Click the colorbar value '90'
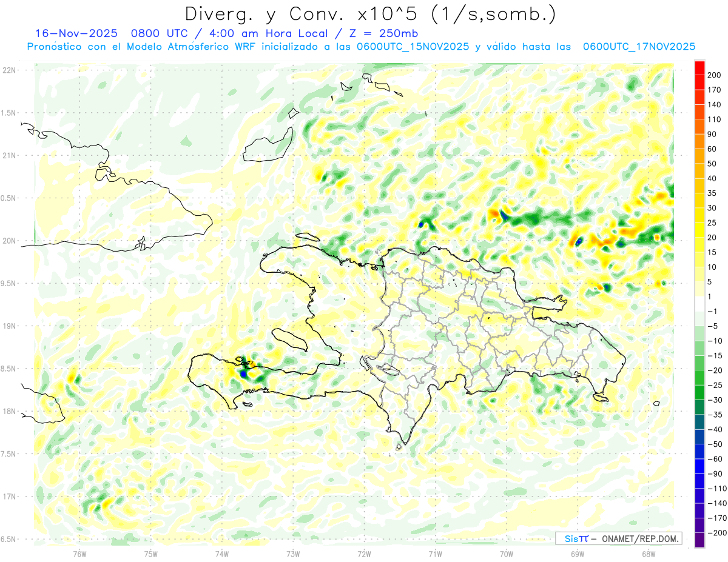The height and width of the screenshot is (562, 728). pyautogui.click(x=712, y=134)
